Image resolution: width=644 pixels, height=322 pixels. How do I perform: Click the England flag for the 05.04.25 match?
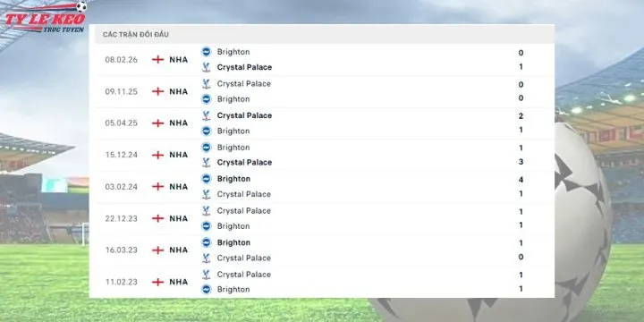coord(157,123)
